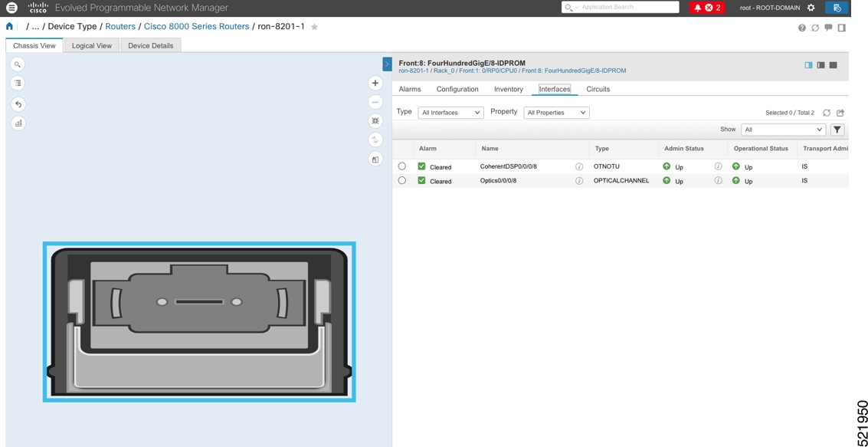Image resolution: width=868 pixels, height=447 pixels.
Task: Click the OPTICALCHANNEL type cell
Action: click(x=621, y=181)
